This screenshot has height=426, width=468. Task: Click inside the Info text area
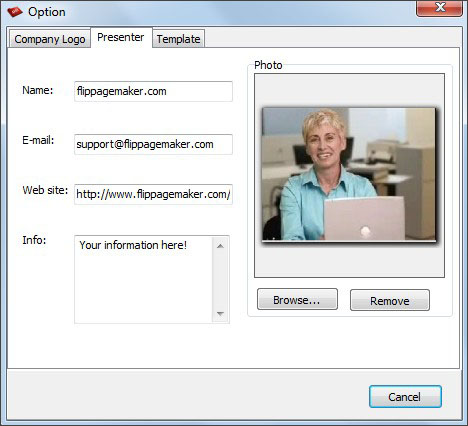(143, 279)
